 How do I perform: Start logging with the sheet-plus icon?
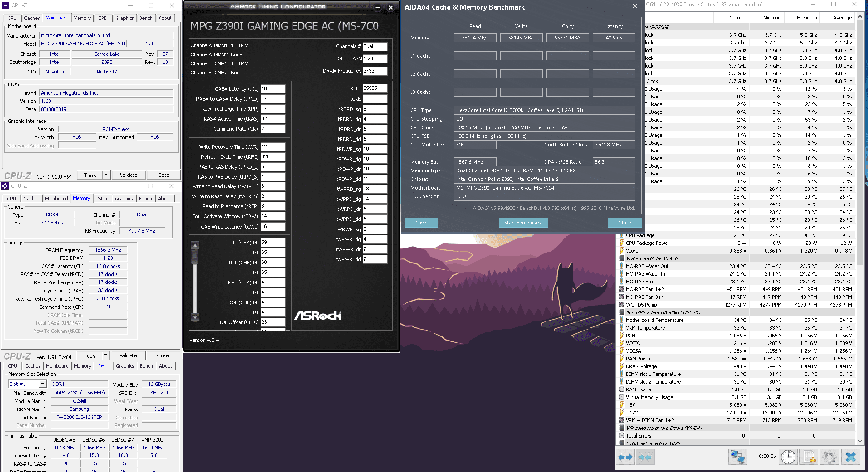[809, 457]
